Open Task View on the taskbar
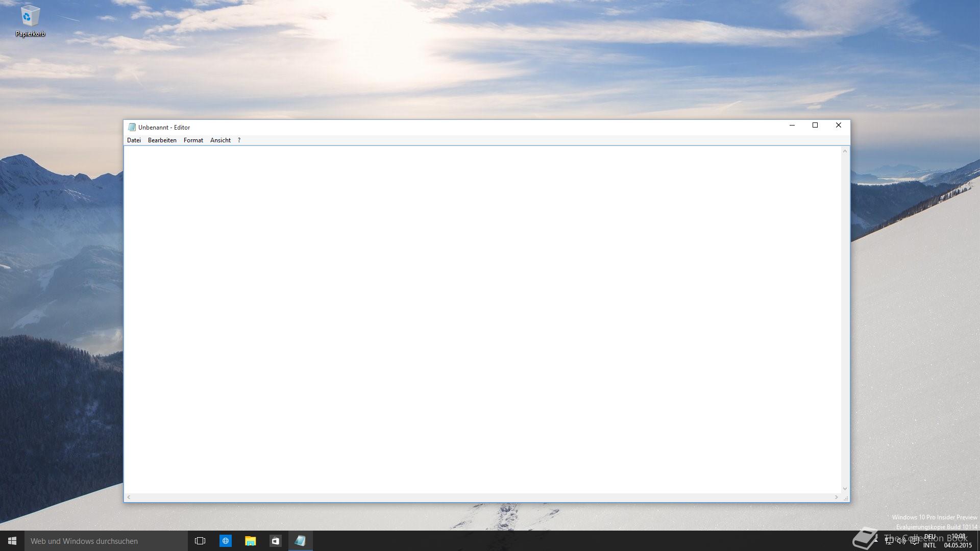Image resolution: width=980 pixels, height=551 pixels. coord(200,541)
